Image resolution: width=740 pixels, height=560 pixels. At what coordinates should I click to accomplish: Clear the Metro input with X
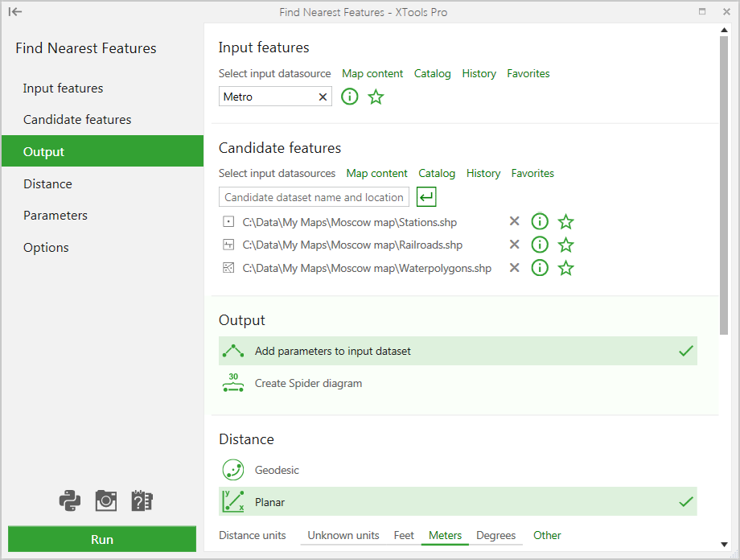pos(323,97)
